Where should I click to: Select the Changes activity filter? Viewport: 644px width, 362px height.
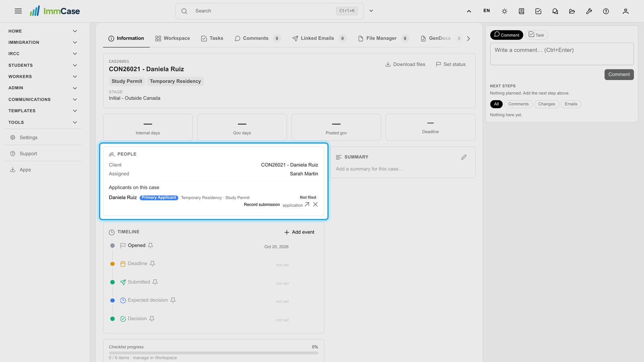pyautogui.click(x=547, y=104)
